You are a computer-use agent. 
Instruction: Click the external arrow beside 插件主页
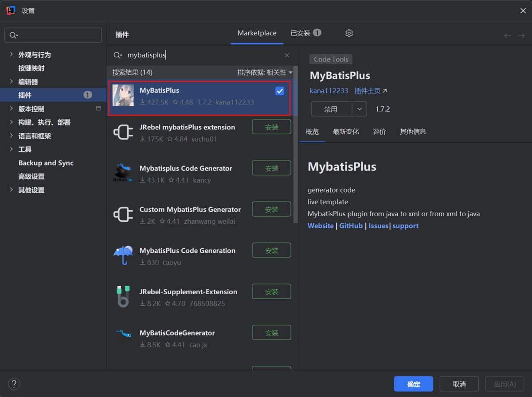pyautogui.click(x=384, y=91)
